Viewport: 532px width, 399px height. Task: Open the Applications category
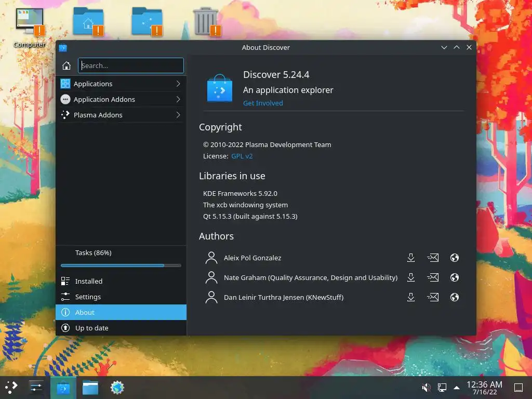(x=121, y=84)
